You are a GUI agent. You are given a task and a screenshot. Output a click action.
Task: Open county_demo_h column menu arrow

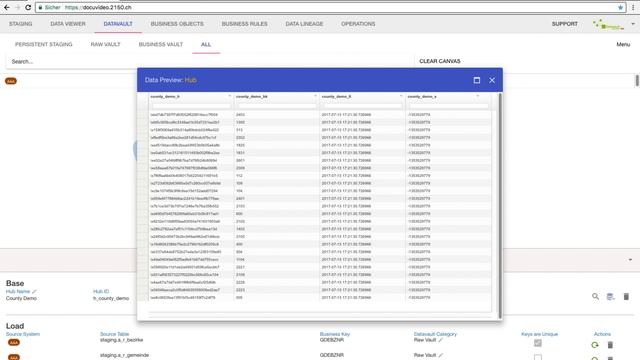(229, 96)
